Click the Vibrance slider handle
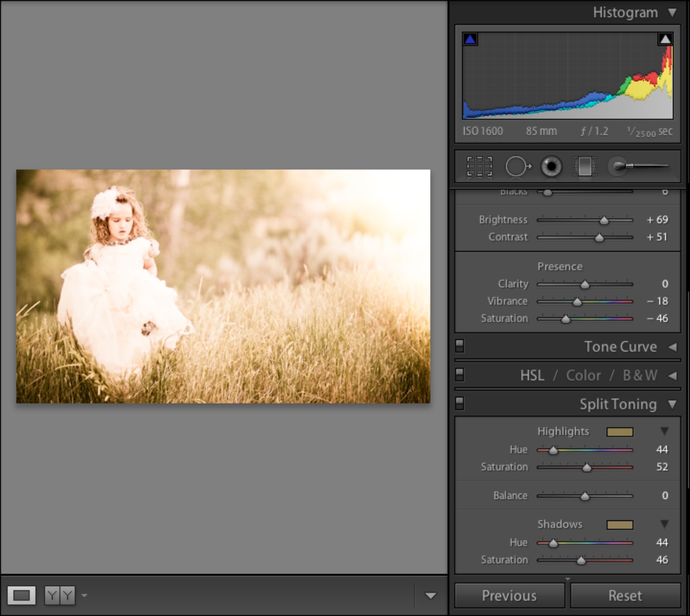 577,302
